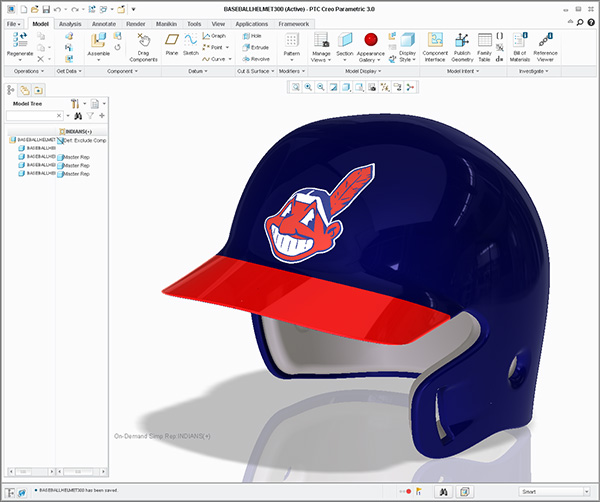This screenshot has width=600, height=502.
Task: Expand the Model Intent group dropdown
Action: coord(463,71)
